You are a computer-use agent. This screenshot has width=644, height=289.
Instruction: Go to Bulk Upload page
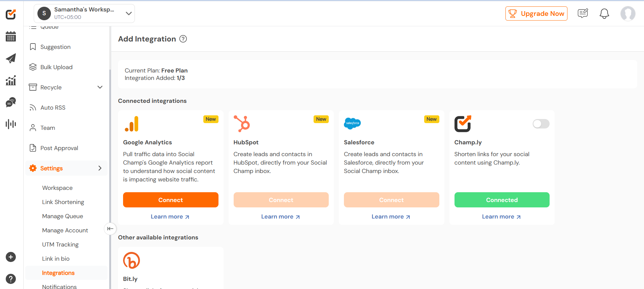point(56,67)
